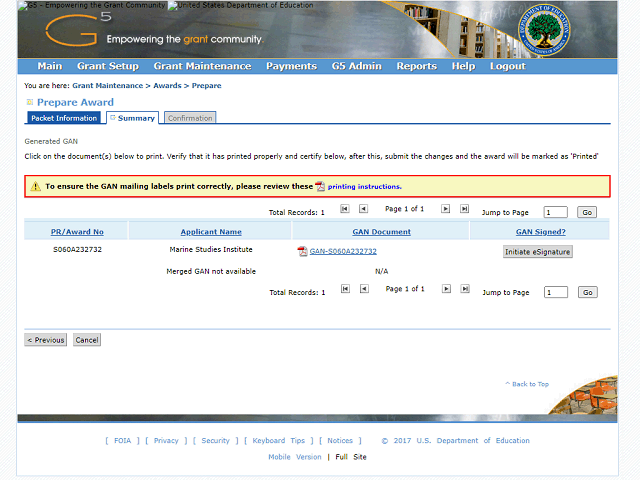Open the Main menu

[x=50, y=66]
